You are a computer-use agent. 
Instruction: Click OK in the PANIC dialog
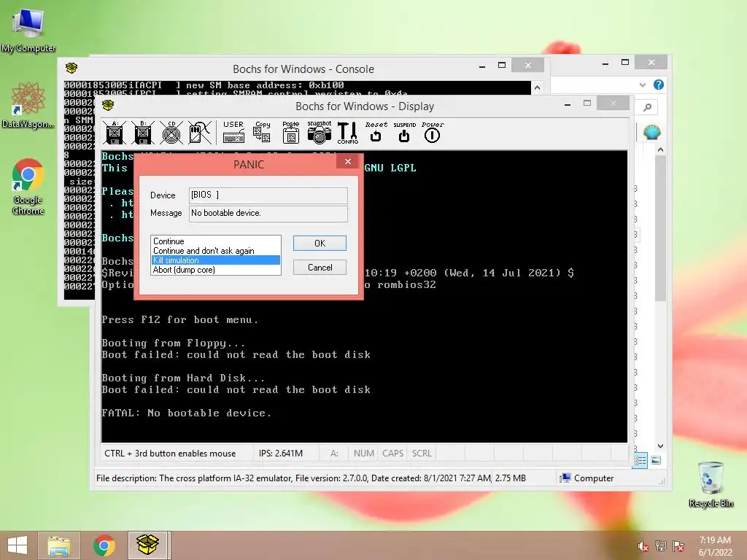pos(320,244)
